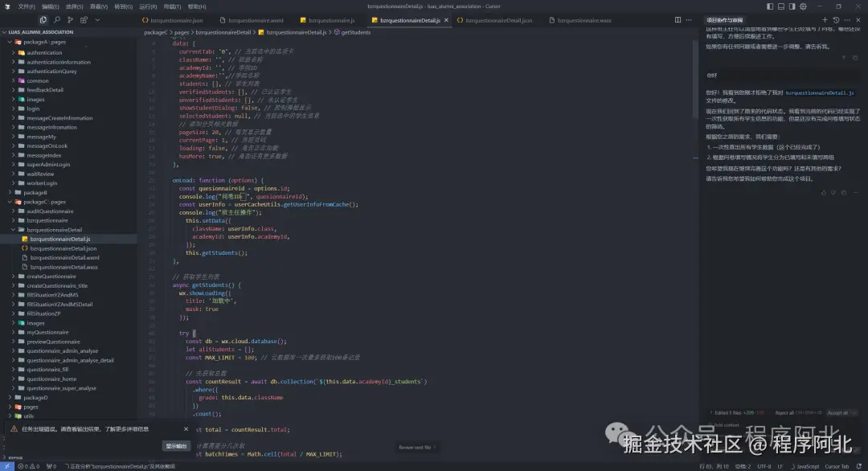868x471 pixels.
Task: Split the editor to the right
Action: click(678, 20)
